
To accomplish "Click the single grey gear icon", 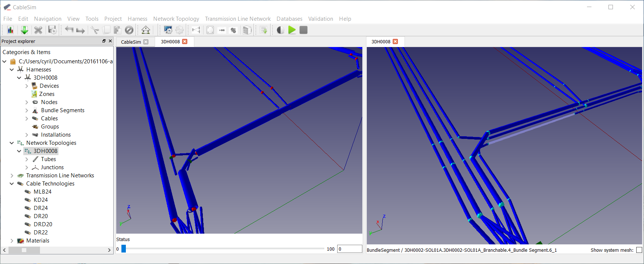I will click(x=180, y=30).
